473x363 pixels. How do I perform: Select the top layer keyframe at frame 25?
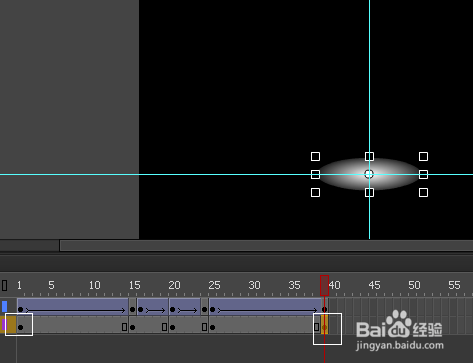pos(212,310)
